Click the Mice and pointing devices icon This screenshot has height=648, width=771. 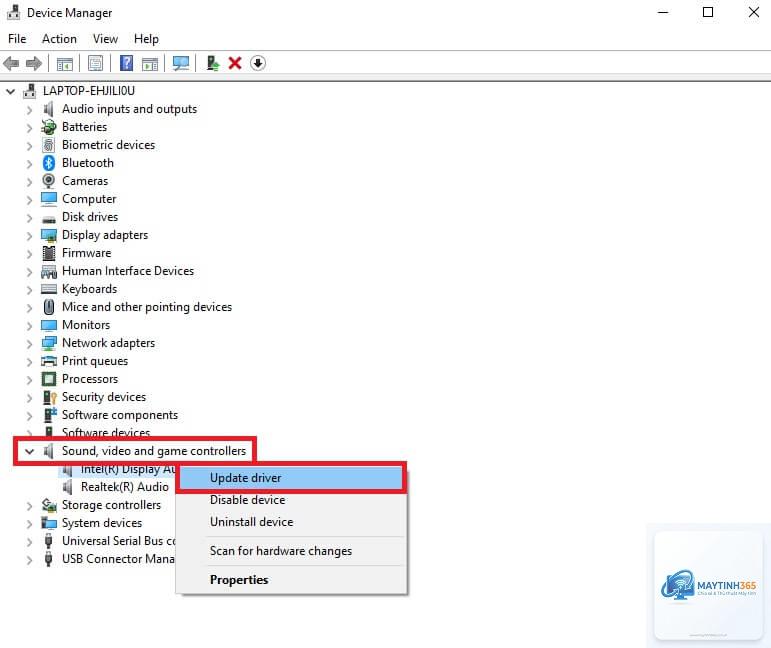click(x=49, y=307)
